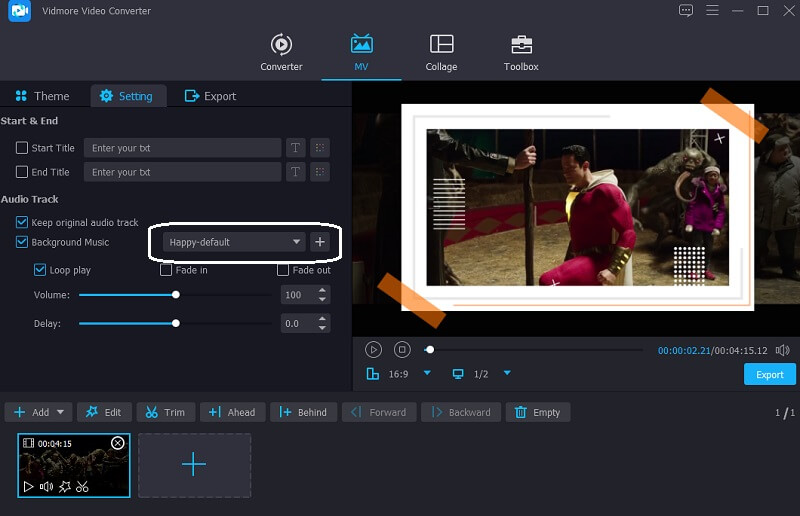
Task: Click the stop button under the preview
Action: pyautogui.click(x=402, y=350)
